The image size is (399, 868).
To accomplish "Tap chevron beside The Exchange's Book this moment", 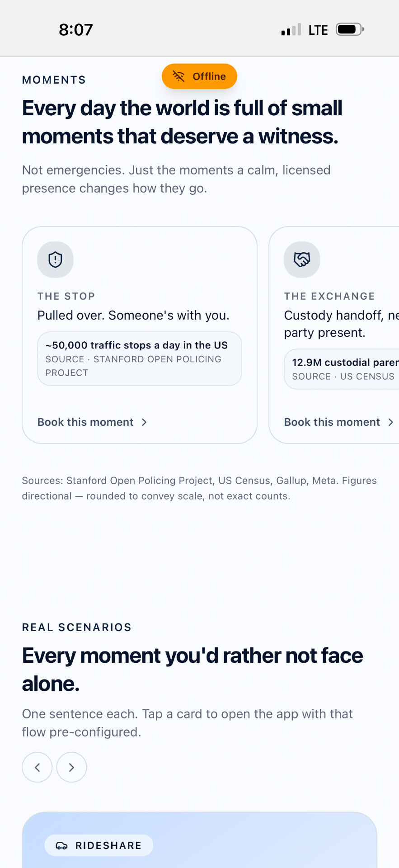I will pos(391,422).
